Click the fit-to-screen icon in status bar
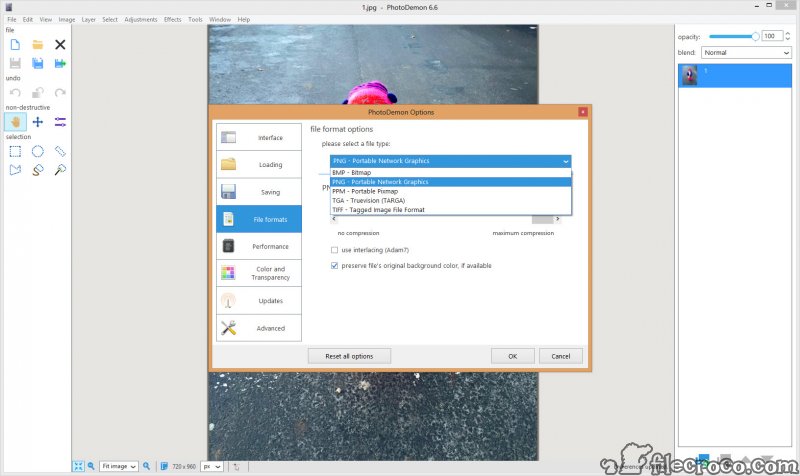The height and width of the screenshot is (476, 800). pyautogui.click(x=78, y=466)
